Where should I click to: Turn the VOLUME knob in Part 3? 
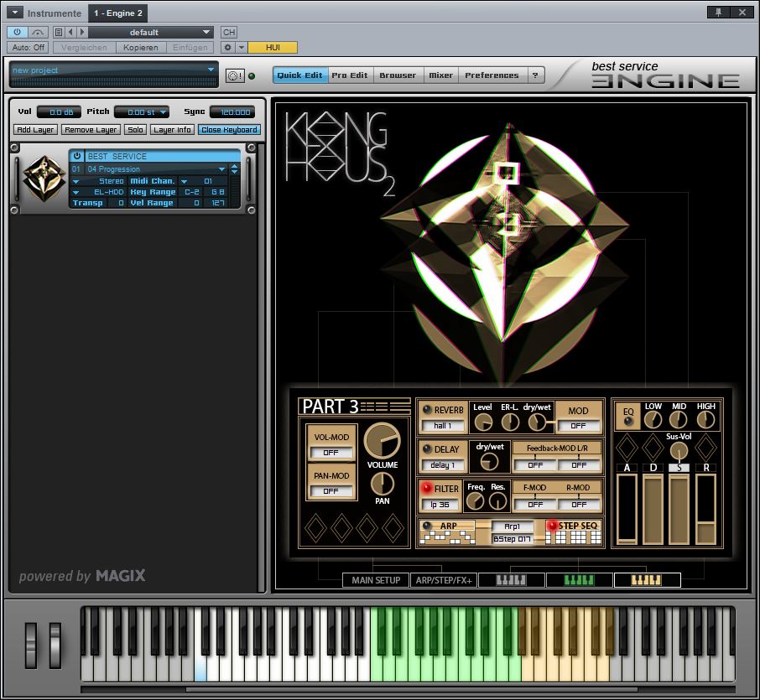[x=382, y=440]
